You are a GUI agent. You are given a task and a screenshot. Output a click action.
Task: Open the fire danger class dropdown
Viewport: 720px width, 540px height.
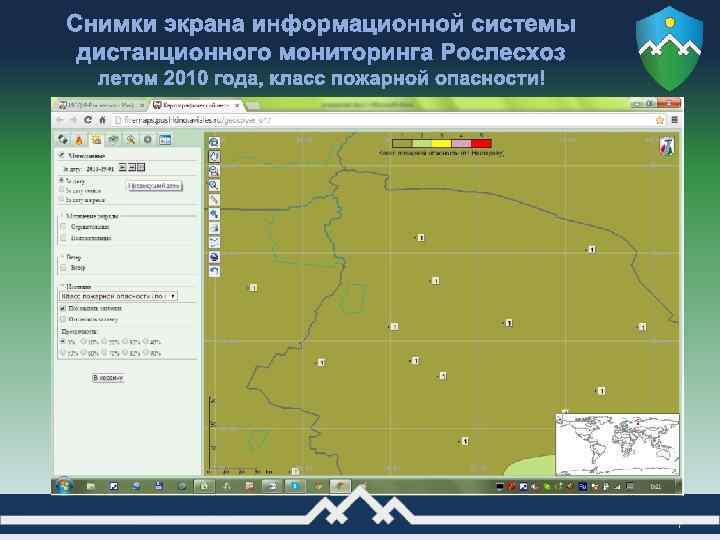[x=118, y=296]
